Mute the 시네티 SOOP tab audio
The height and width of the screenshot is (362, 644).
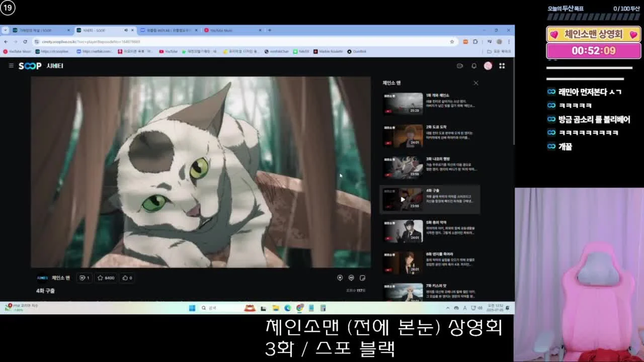tap(126, 30)
